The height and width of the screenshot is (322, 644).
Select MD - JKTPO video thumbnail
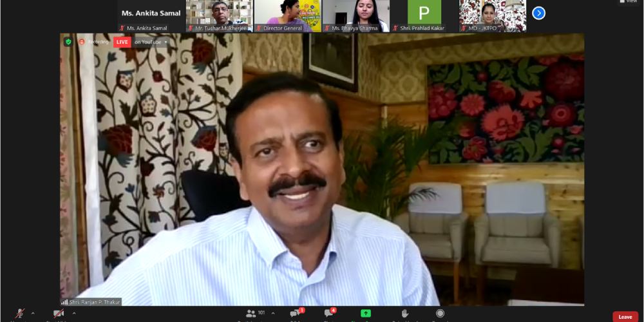point(493,16)
